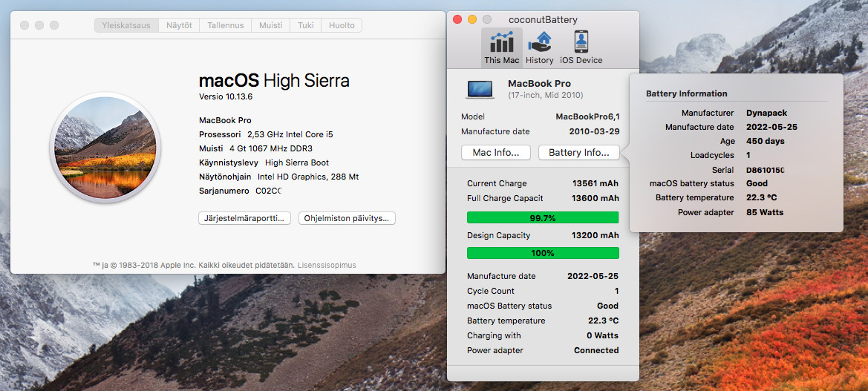Image resolution: width=868 pixels, height=391 pixels.
Task: Click the '2,53 GHz Intel Core i5' value
Action: click(290, 134)
